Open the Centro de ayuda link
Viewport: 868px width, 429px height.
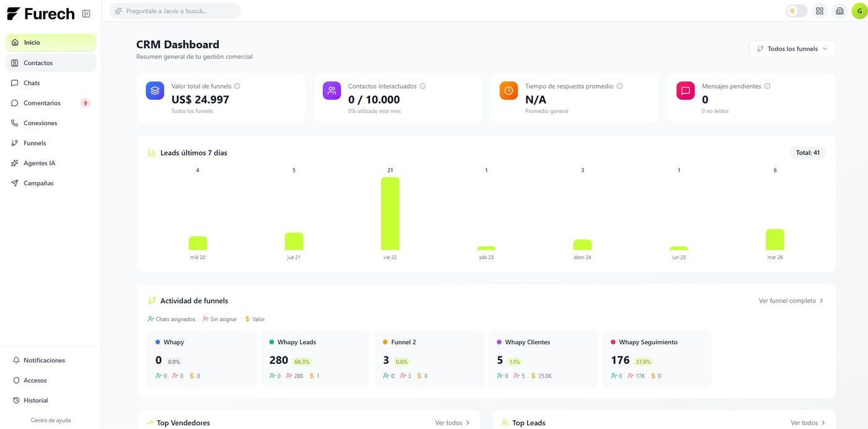point(51,420)
